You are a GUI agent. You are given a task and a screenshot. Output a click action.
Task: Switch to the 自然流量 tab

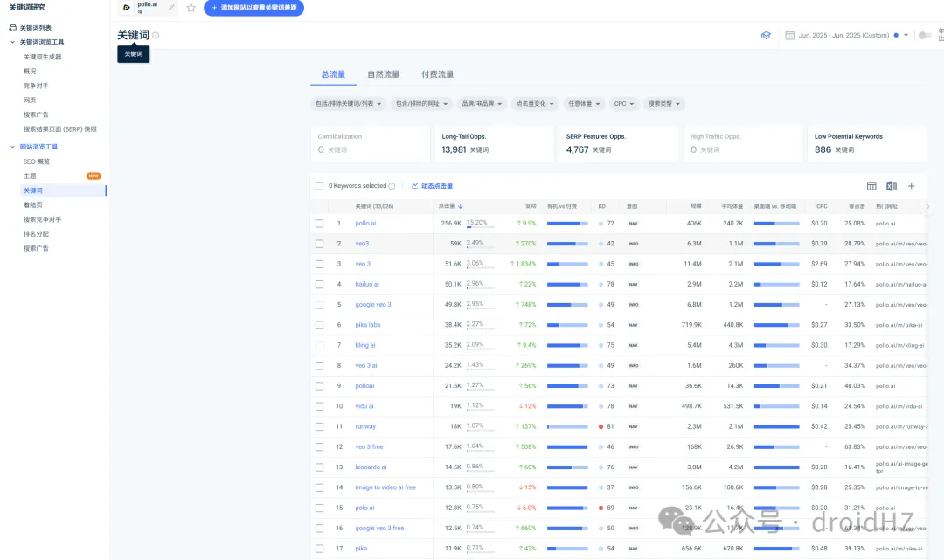click(x=384, y=74)
